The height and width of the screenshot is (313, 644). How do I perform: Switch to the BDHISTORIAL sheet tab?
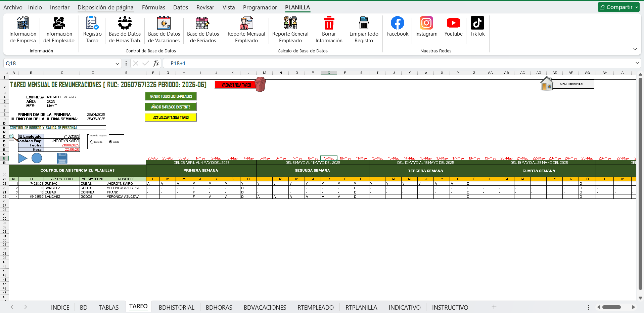point(176,307)
